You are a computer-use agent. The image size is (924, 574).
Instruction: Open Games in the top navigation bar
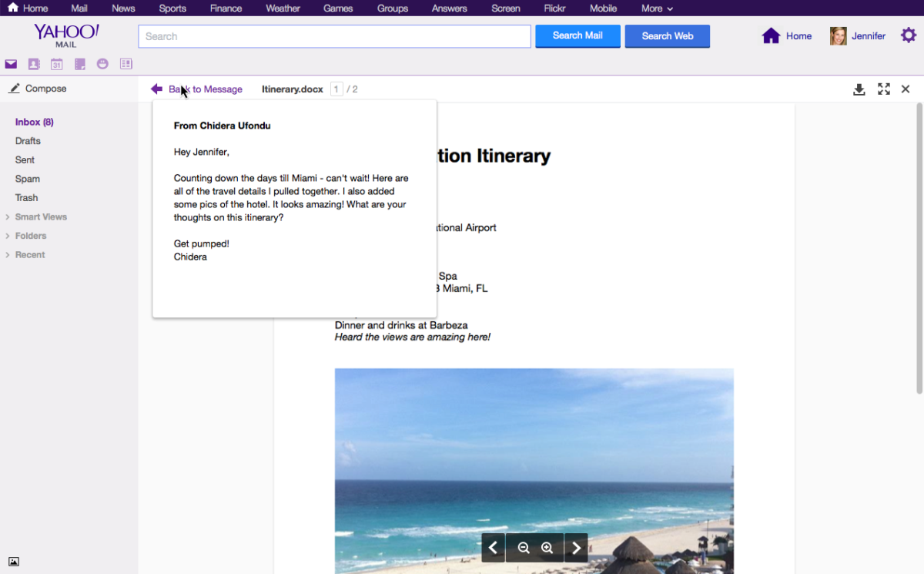pos(338,8)
